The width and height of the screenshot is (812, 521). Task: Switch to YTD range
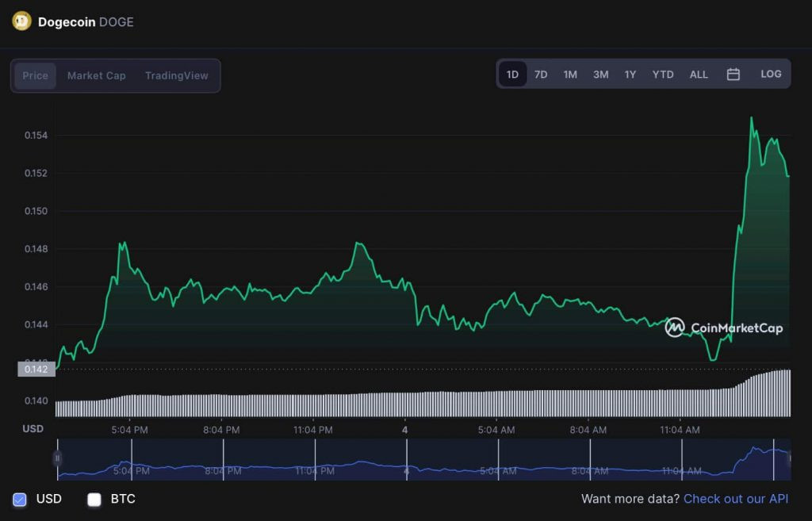tap(663, 75)
